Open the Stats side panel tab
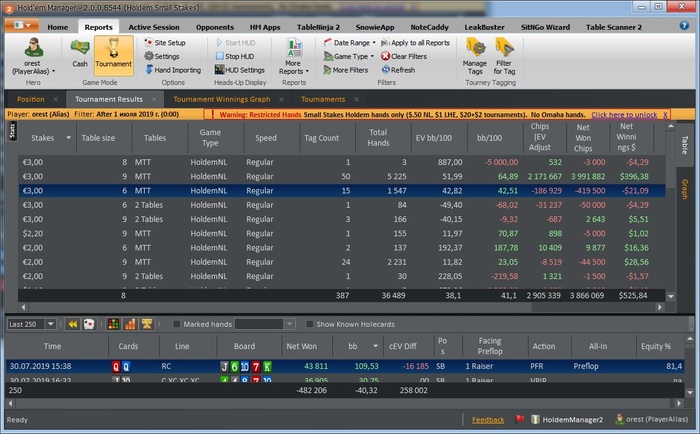 [x=12, y=131]
